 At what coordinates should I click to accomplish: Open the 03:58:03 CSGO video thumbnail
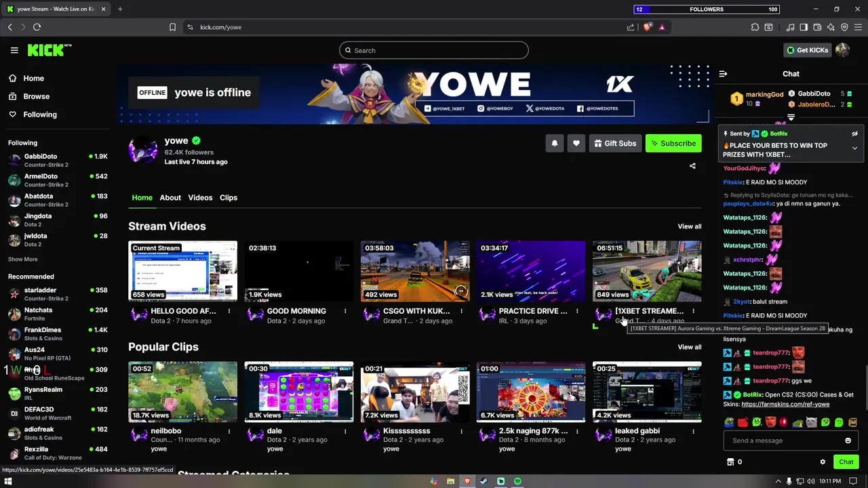(415, 271)
